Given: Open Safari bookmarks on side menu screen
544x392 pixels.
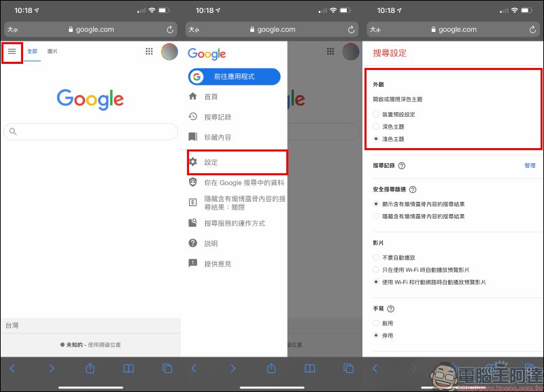Looking at the screenshot, I should point(310,368).
